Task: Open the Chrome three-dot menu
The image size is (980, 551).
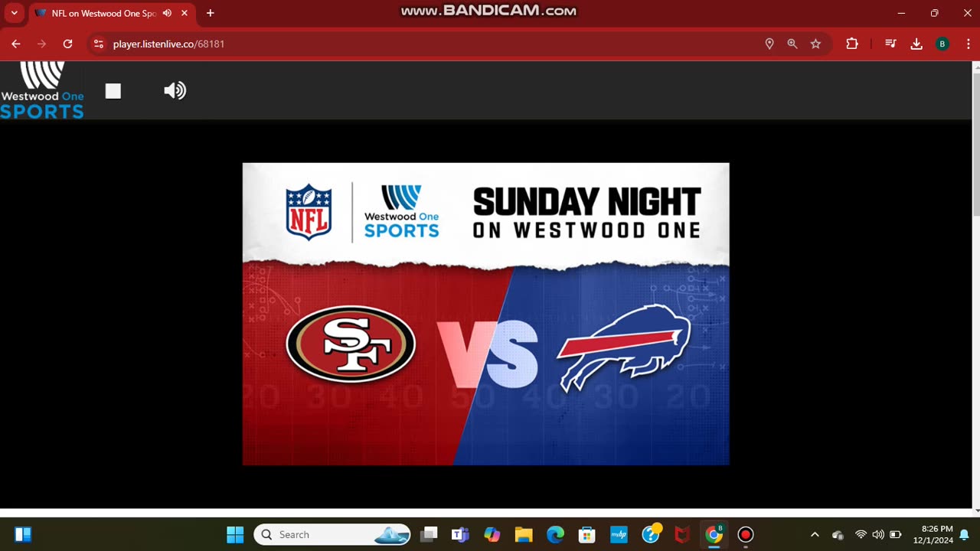Action: tap(969, 44)
